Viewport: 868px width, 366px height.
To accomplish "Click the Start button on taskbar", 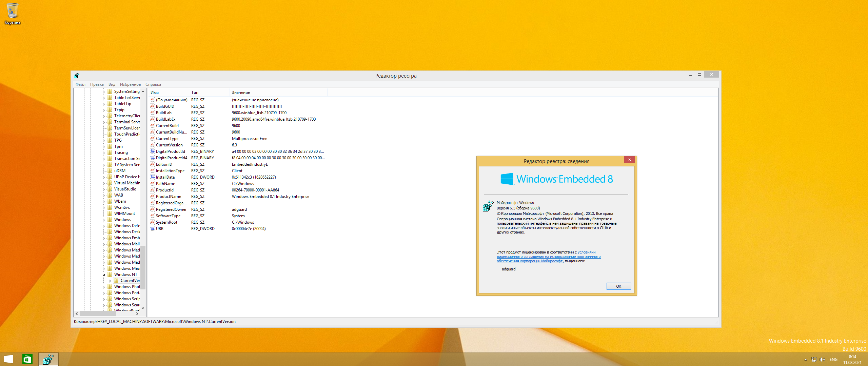I will click(x=8, y=359).
